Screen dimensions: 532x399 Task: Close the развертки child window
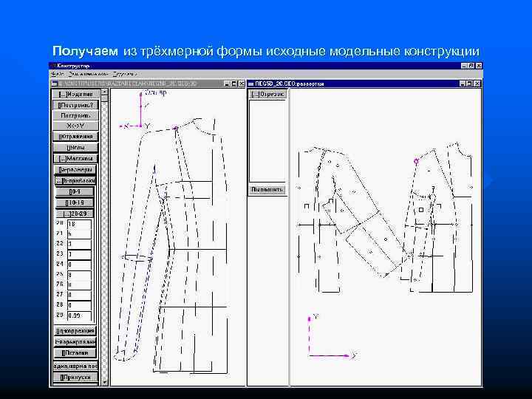[x=477, y=83]
